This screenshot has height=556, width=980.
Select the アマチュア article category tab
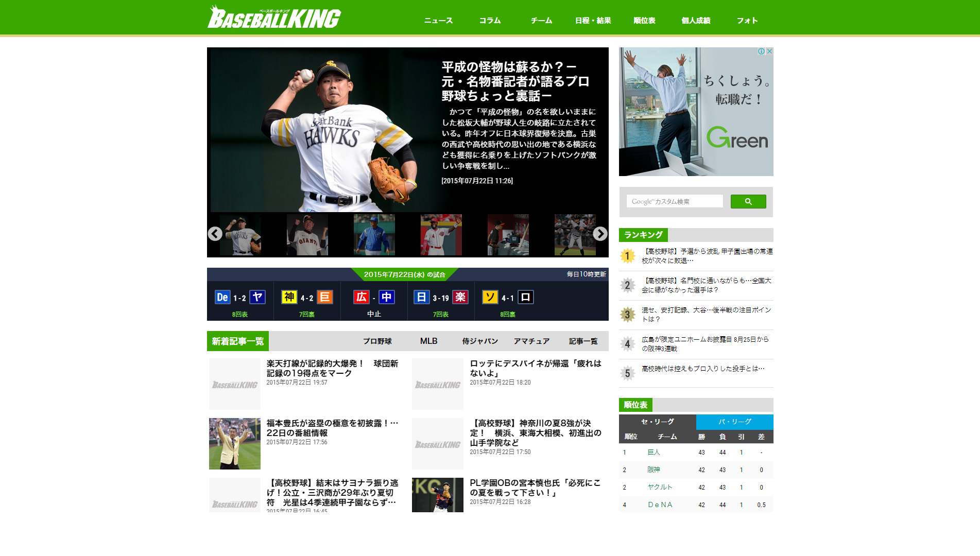[531, 341]
